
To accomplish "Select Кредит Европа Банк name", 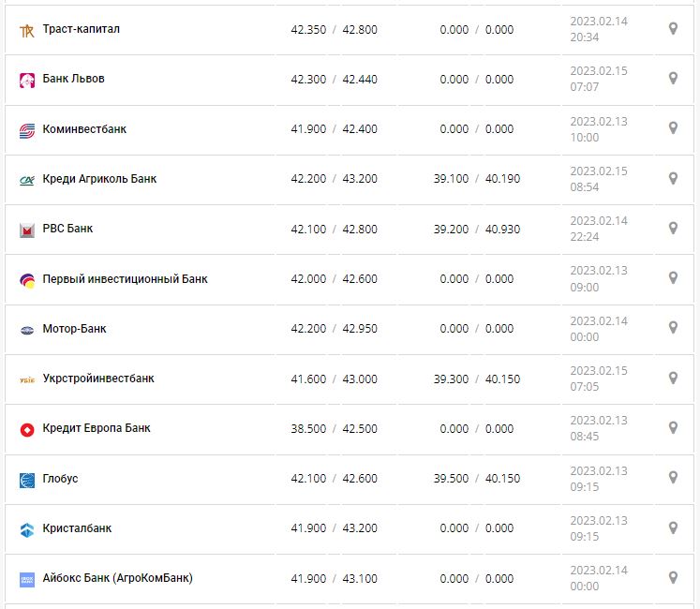I will pos(97,428).
